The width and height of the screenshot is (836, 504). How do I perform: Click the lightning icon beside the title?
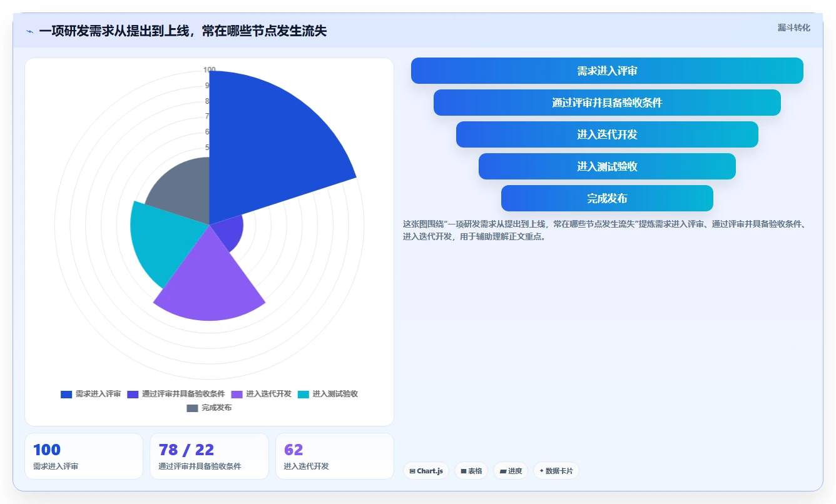point(29,31)
